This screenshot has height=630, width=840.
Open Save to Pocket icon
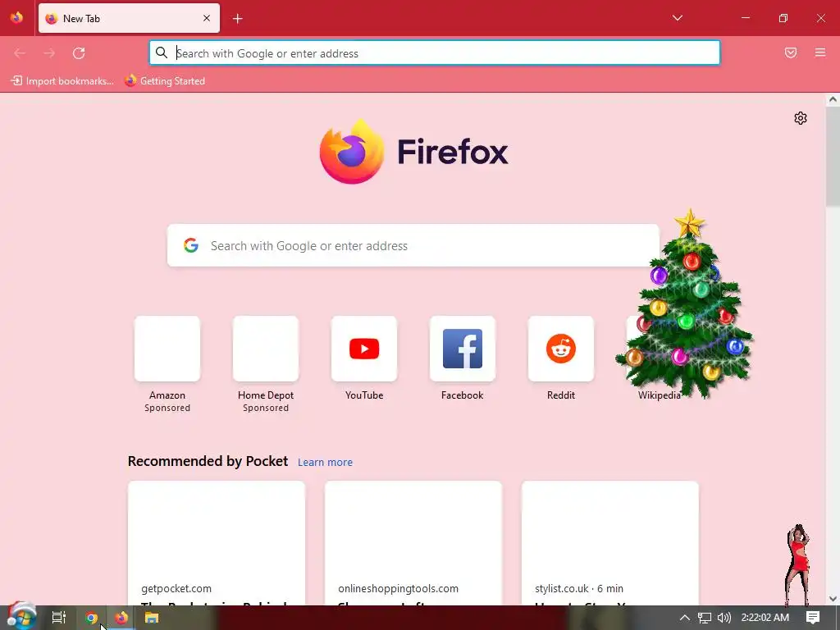coord(791,52)
